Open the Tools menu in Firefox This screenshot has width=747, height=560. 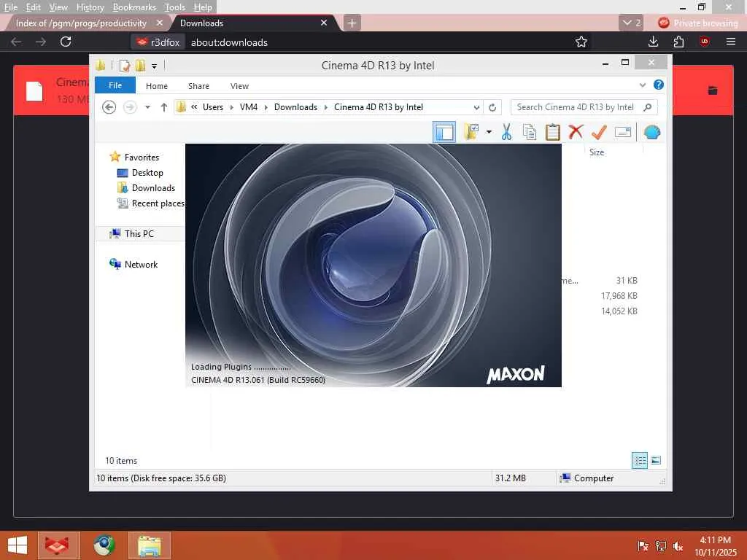174,7
